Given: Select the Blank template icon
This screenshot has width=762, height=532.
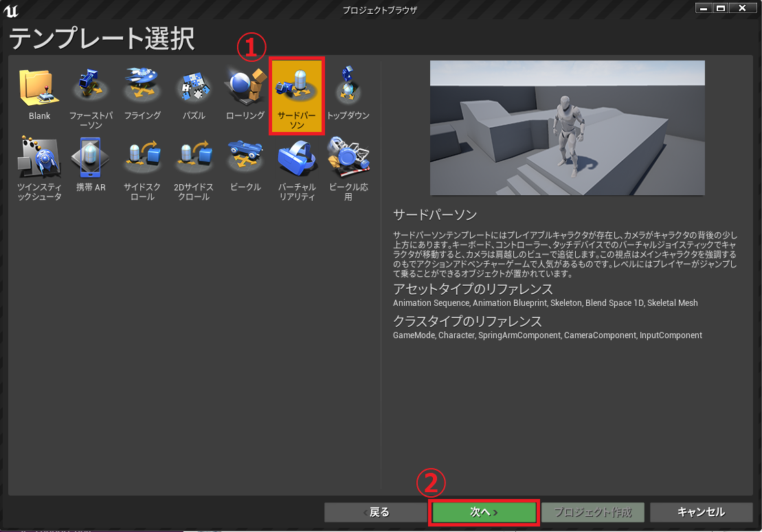Looking at the screenshot, I should tap(39, 87).
